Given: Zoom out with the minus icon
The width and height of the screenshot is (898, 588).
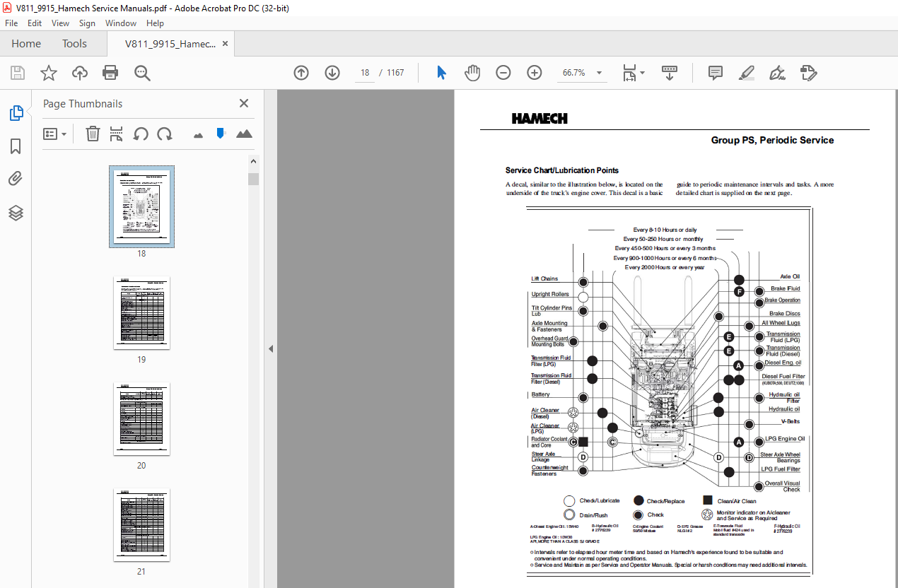Looking at the screenshot, I should 503,73.
